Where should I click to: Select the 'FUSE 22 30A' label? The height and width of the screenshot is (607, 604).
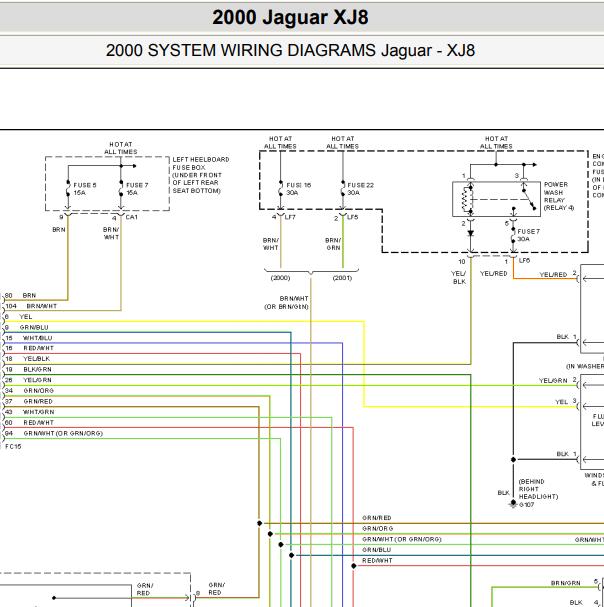click(x=360, y=189)
